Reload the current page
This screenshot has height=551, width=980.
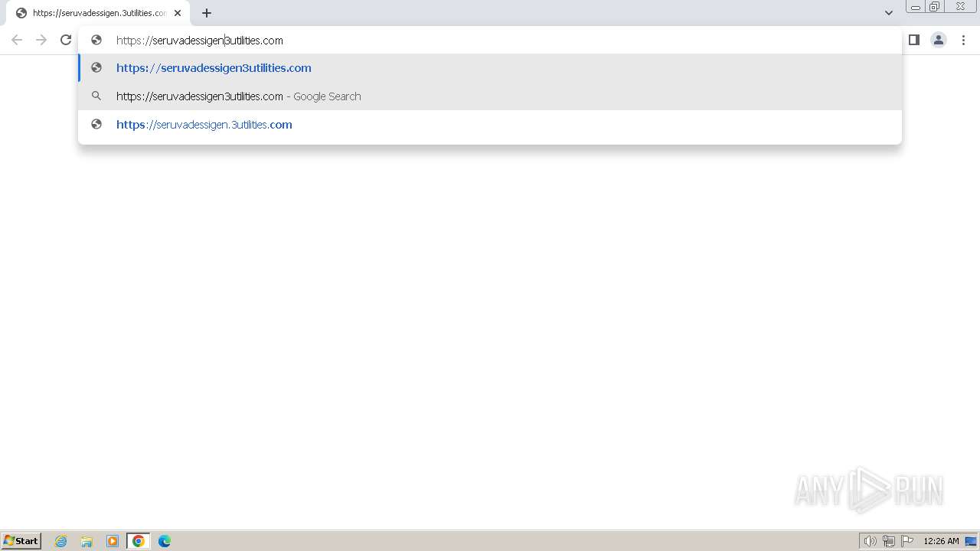66,40
